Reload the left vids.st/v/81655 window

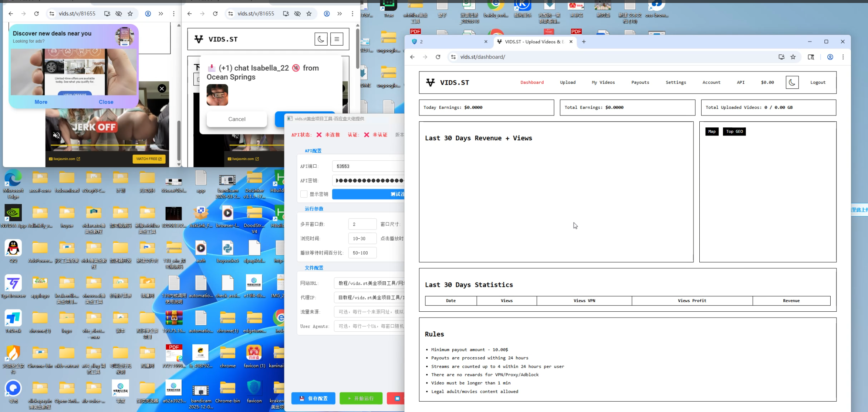point(36,14)
